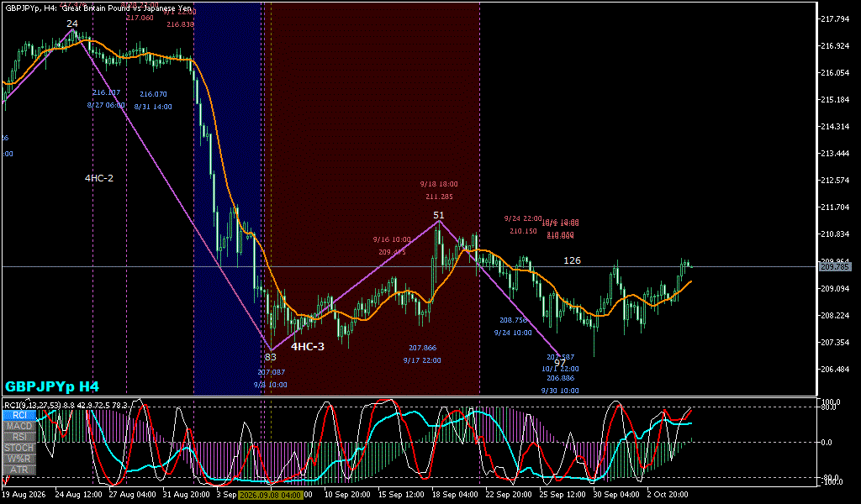
Task: Click the 8/31 14:00 time label
Action: coord(153,107)
